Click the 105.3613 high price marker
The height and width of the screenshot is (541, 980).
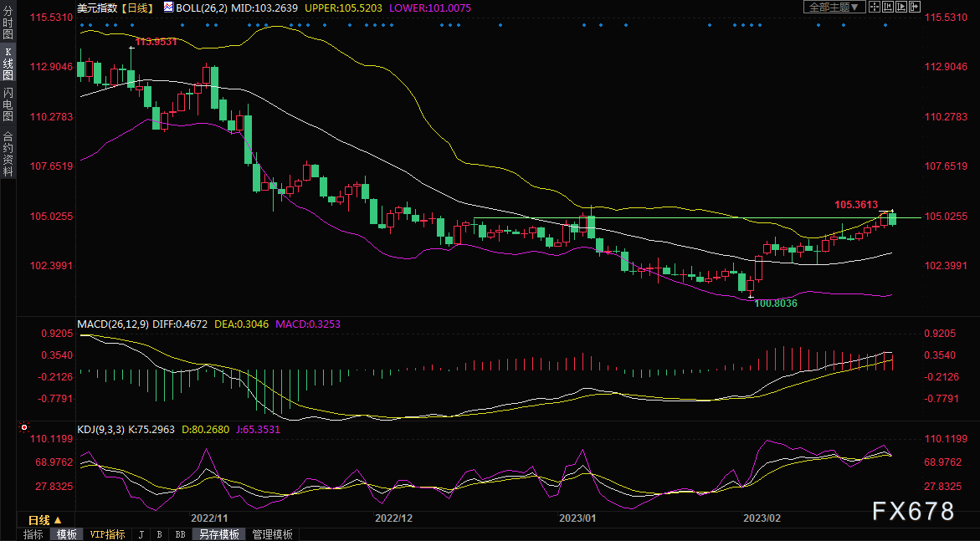[x=855, y=204]
